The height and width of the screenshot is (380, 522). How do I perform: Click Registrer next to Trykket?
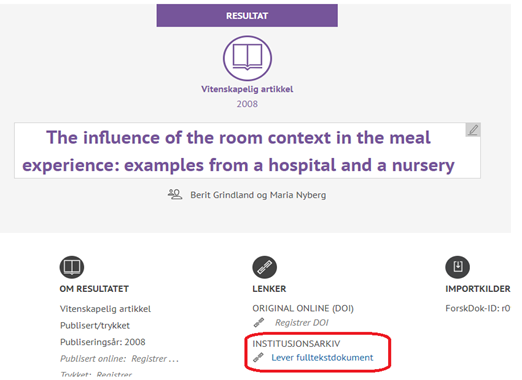coord(114,374)
